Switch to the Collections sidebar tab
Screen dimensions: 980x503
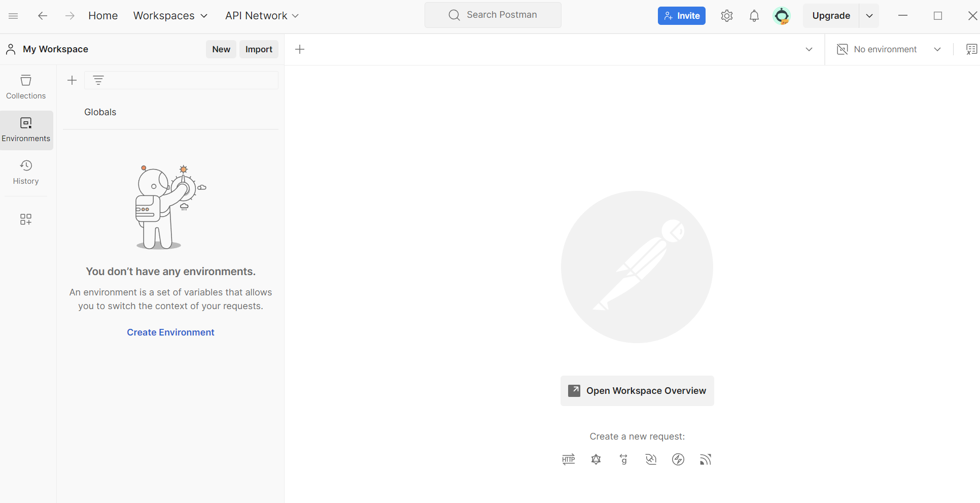(26, 87)
